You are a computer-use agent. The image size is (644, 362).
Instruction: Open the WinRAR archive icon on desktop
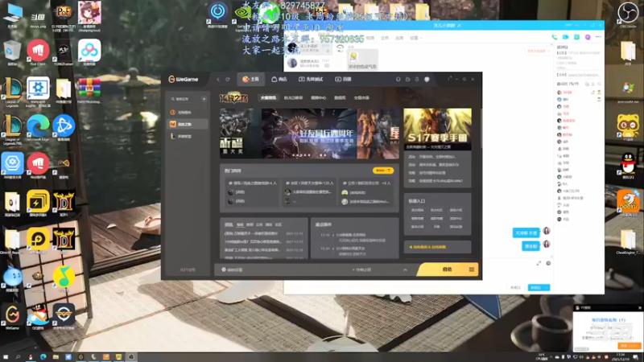[89, 90]
